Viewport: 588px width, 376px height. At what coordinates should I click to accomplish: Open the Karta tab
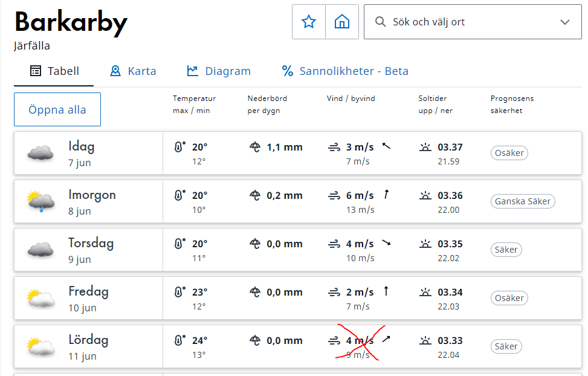coord(133,71)
